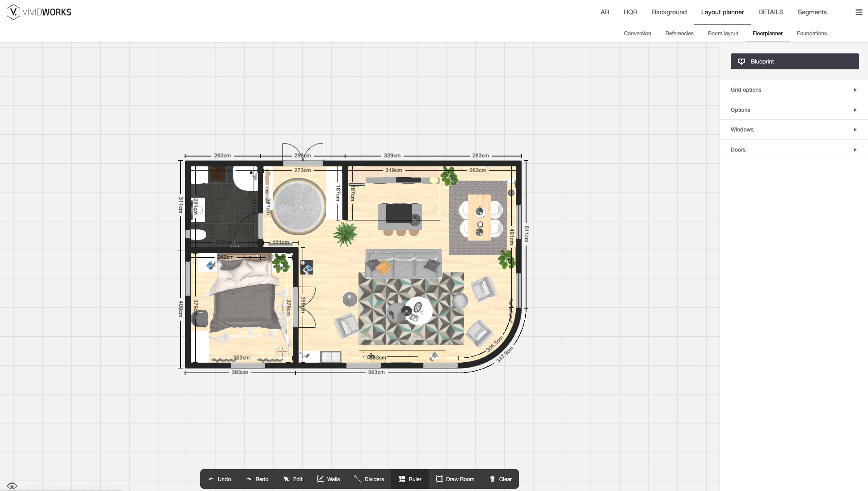
Task: Select the Redo tool in toolbar
Action: pyautogui.click(x=257, y=479)
